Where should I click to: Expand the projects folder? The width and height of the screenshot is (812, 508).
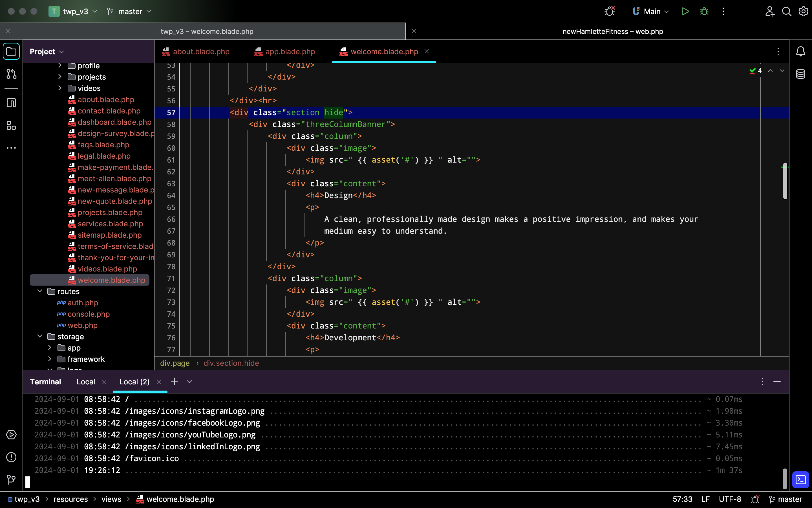[x=60, y=76]
